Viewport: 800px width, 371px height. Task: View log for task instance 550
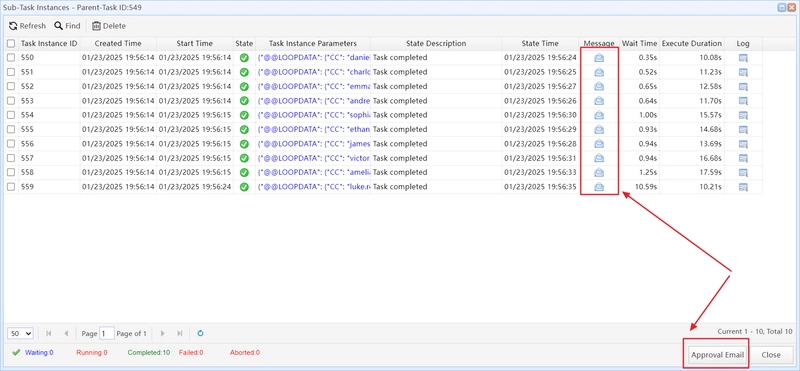coord(743,58)
